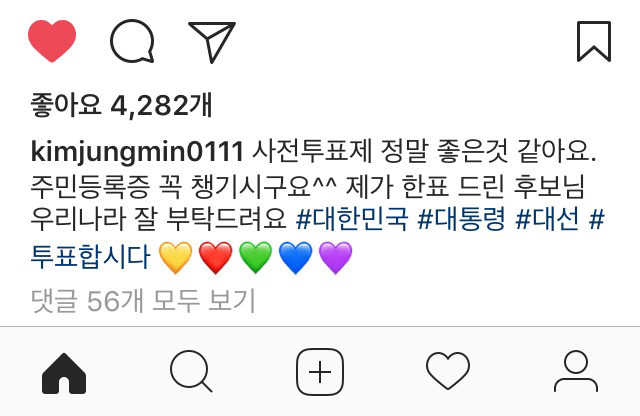The image size is (640, 416).
Task: Create new post with plus icon
Action: (x=320, y=372)
